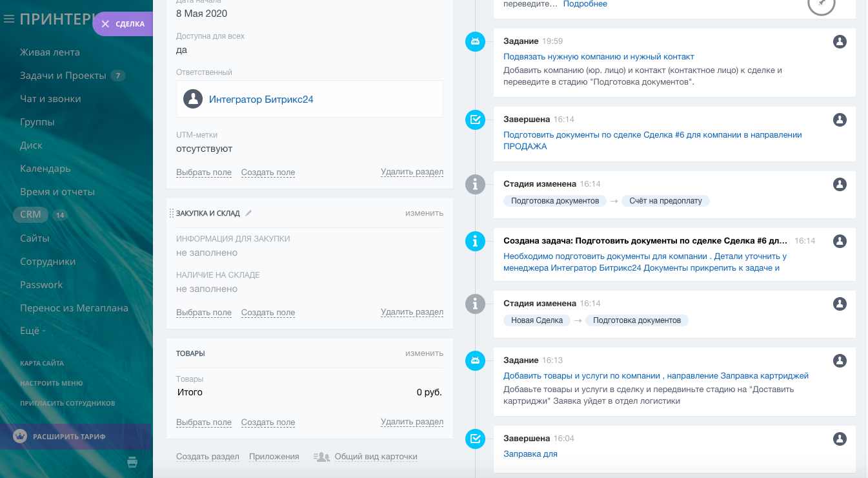This screenshot has height=478, width=868.
Task: Open КАРТА САЙТА link
Action: tap(42, 363)
